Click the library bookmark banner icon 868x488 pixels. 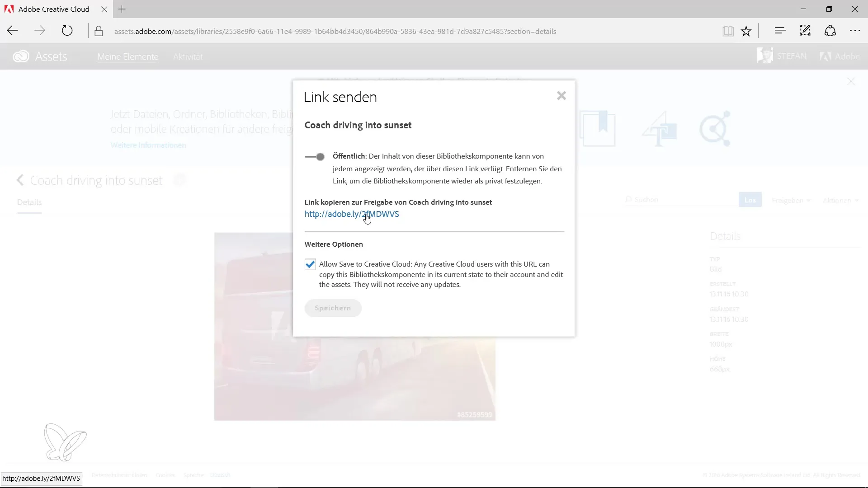[597, 129]
